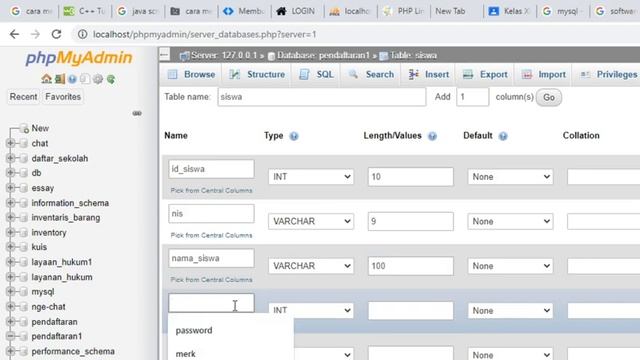Click the browser reload button
Screen dimensions: 640x360
point(56,34)
